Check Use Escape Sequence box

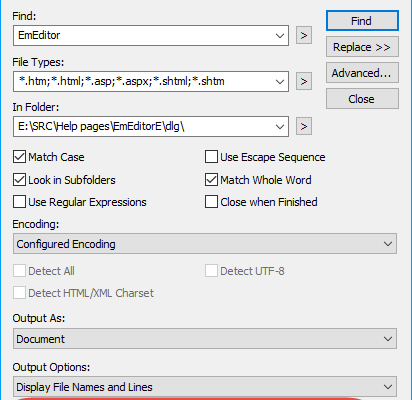pos(211,157)
